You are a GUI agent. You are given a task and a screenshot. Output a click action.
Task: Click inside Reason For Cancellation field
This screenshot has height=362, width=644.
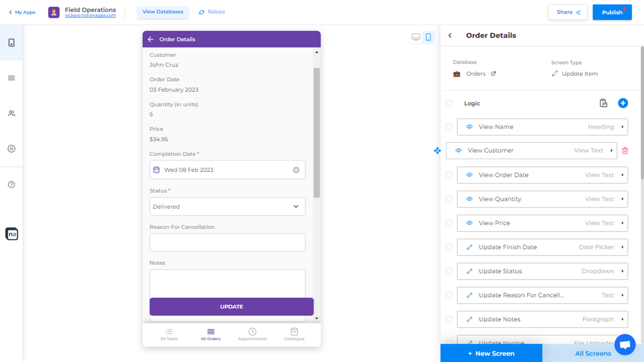pyautogui.click(x=227, y=243)
